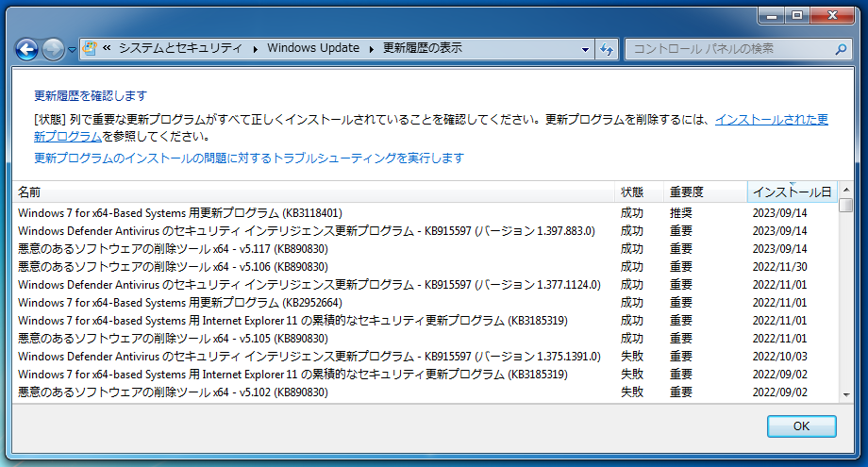Open the address bar history dropdown

585,49
